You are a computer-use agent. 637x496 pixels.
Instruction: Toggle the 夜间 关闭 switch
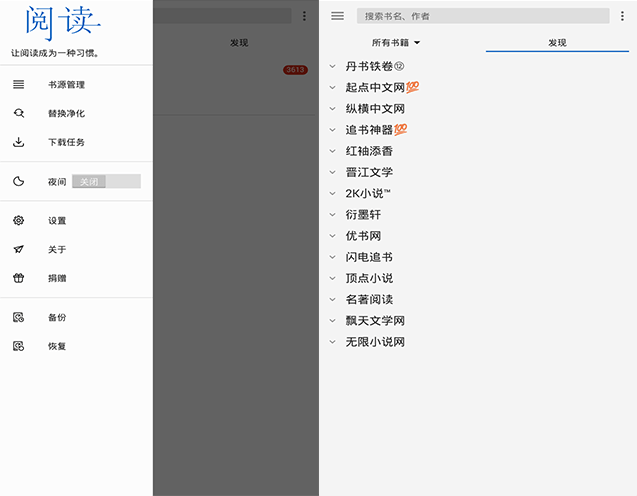(106, 181)
